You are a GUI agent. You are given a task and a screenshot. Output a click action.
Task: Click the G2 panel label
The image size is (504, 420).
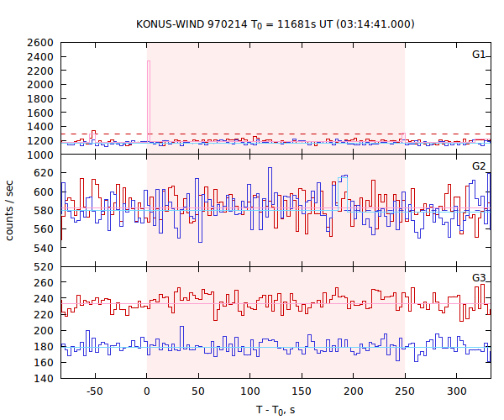(x=479, y=166)
